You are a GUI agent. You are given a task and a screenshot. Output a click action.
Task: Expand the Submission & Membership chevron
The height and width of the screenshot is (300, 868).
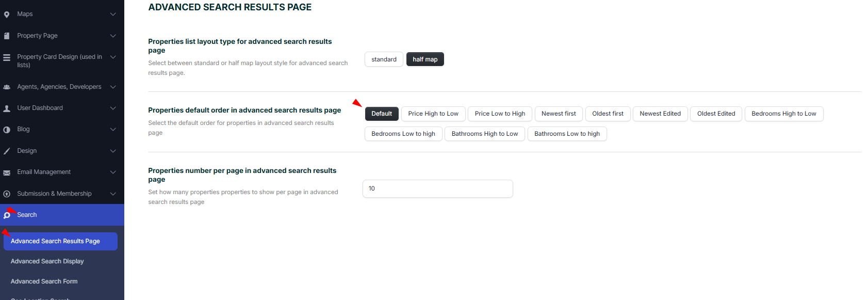pyautogui.click(x=113, y=194)
